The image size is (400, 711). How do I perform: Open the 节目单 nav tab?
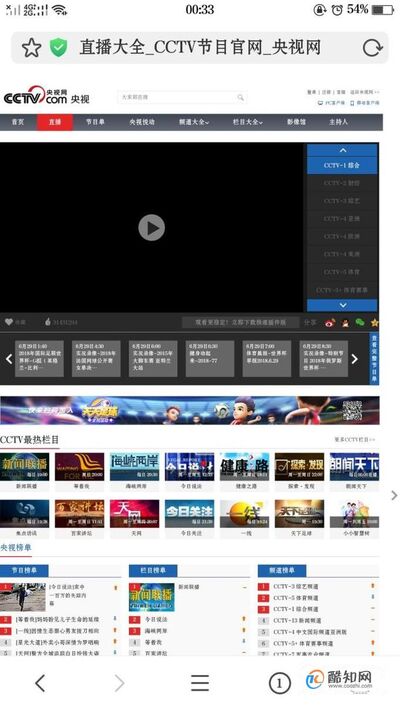[95, 122]
